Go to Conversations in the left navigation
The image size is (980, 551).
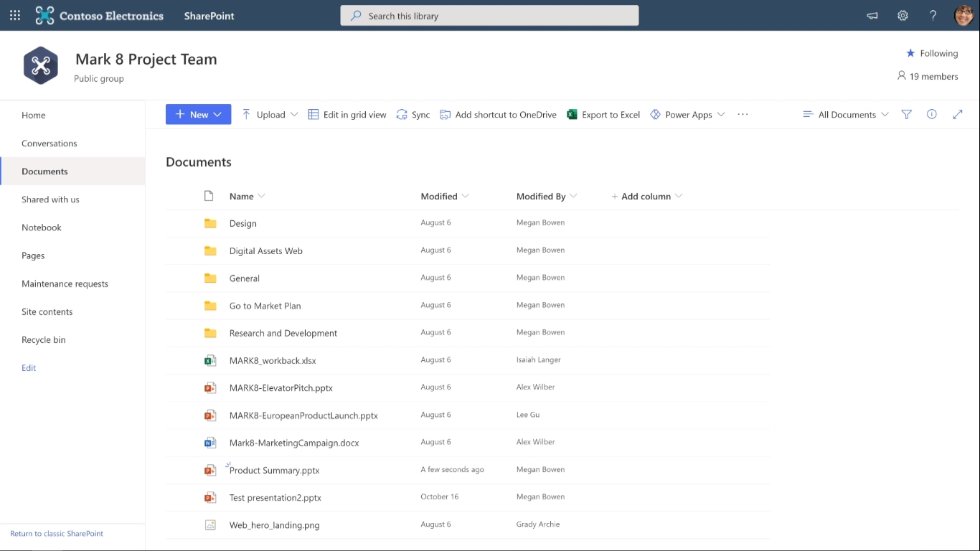pyautogui.click(x=49, y=143)
